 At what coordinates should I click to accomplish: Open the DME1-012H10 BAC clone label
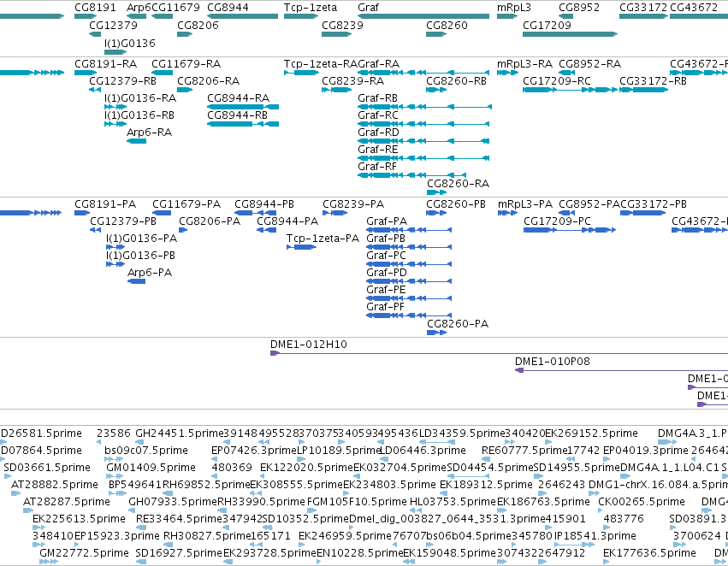click(309, 345)
